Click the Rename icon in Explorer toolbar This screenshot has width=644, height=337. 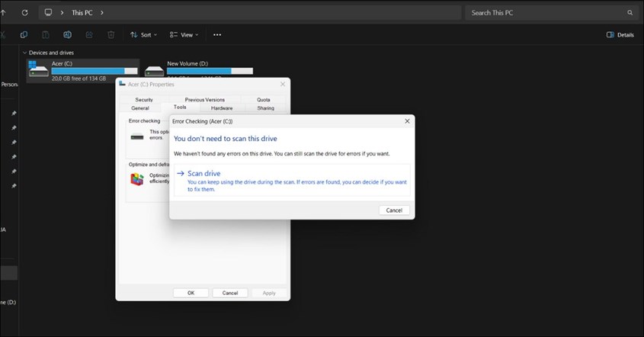(67, 35)
